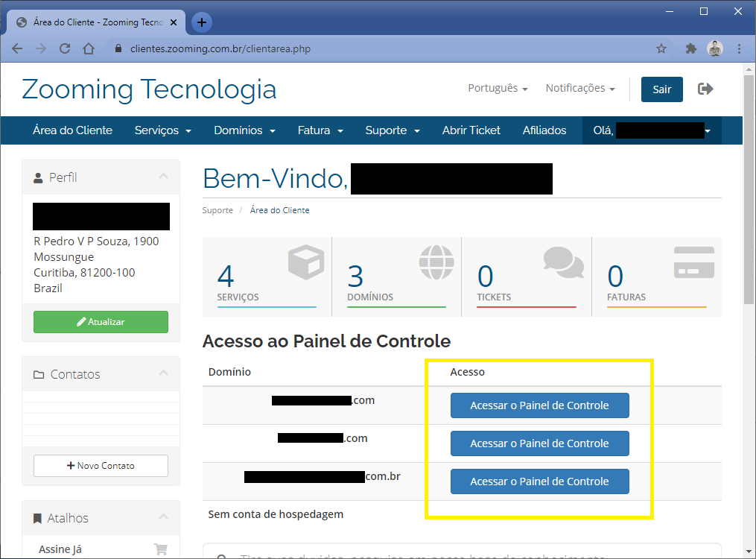Go back using the browser back arrow
The height and width of the screenshot is (559, 756).
click(17, 48)
